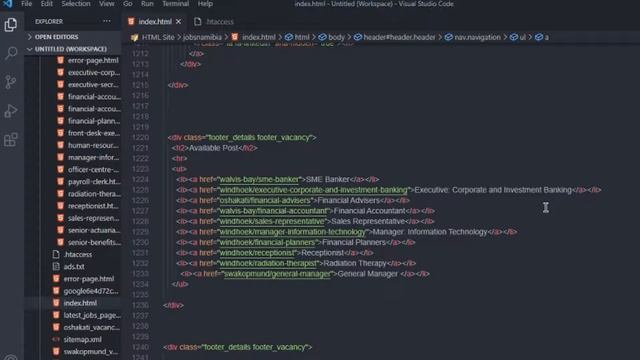Open Explorer more actions ellipsis
Image resolution: width=640 pixels, height=360 pixels.
coord(107,21)
